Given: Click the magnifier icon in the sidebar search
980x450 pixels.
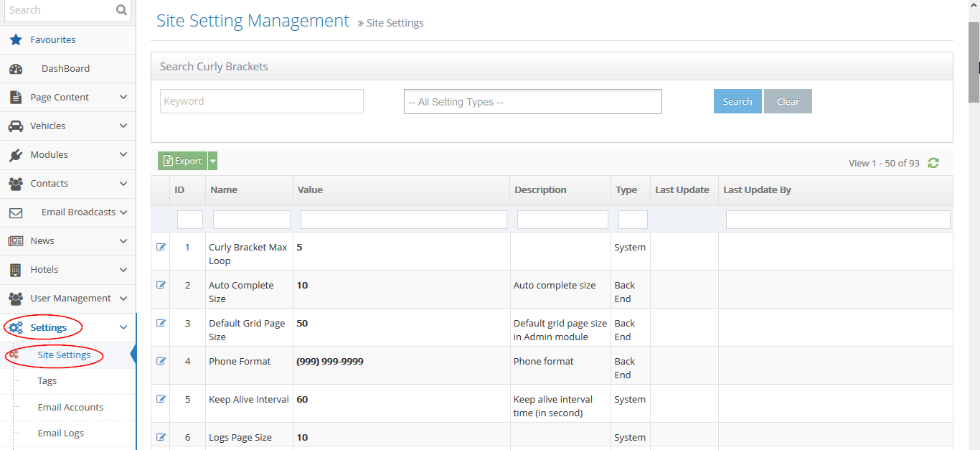Looking at the screenshot, I should click(120, 10).
